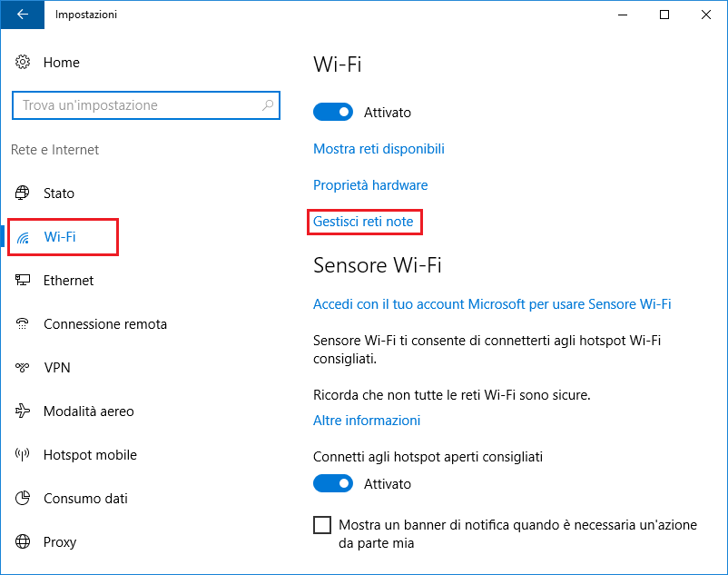This screenshot has height=575, width=728.
Task: Click the Home gear icon
Action: tap(22, 62)
